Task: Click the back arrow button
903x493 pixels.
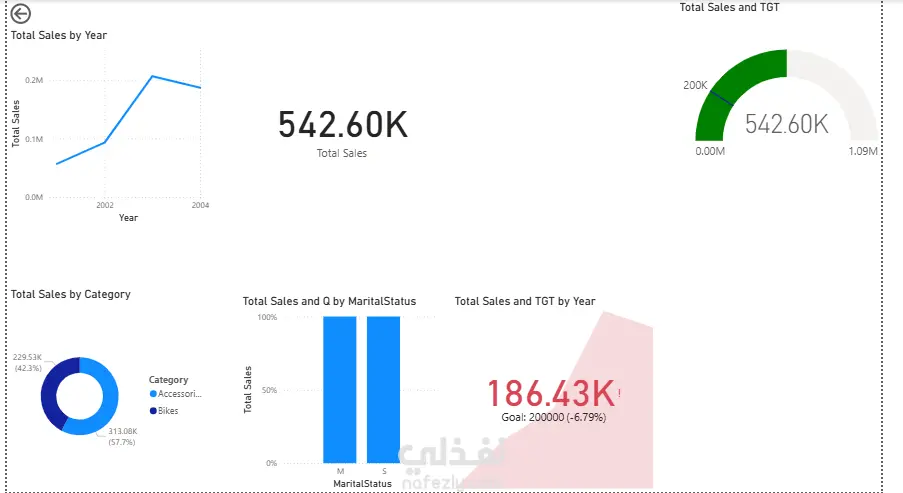Action: (x=20, y=13)
